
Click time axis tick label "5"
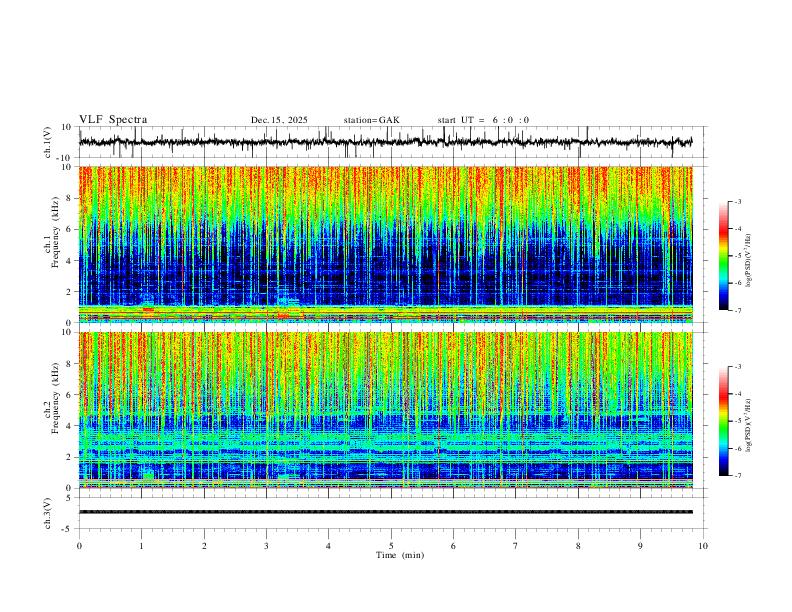click(391, 546)
